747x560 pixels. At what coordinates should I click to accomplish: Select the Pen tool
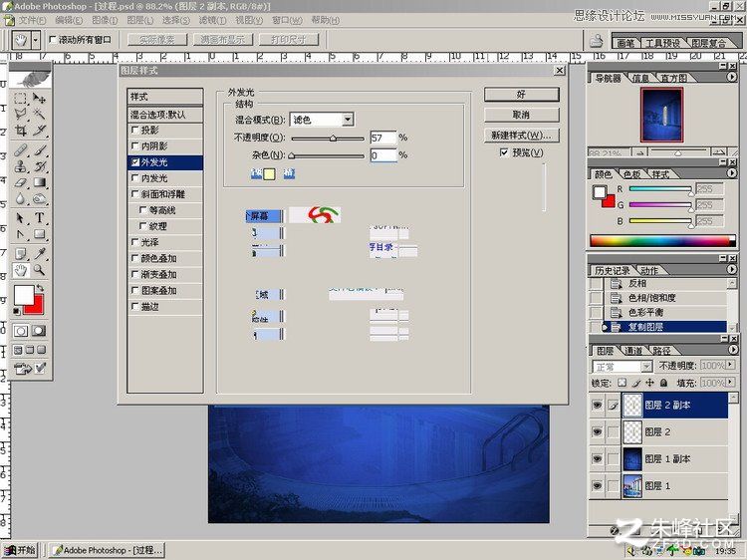[x=20, y=234]
